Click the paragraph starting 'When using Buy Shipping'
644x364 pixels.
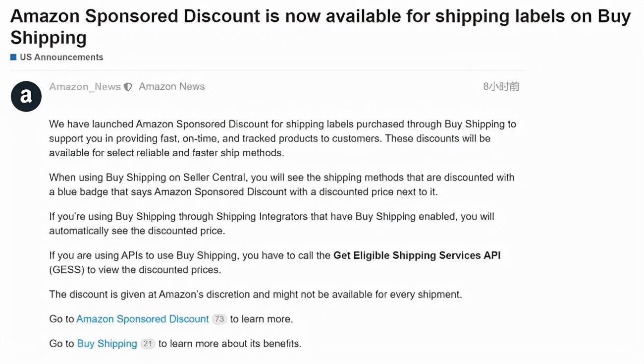pos(282,184)
